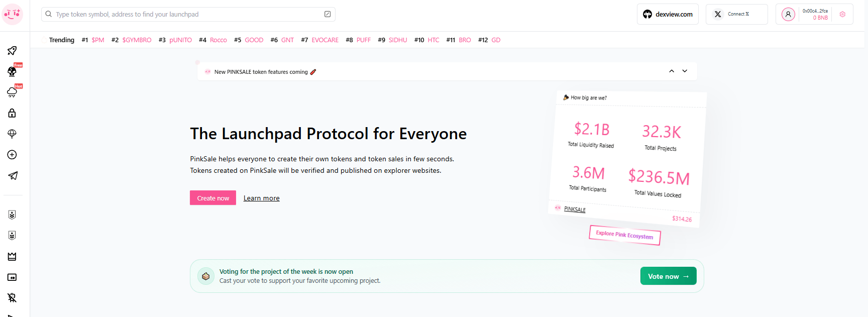Open the Learn more link

click(x=262, y=198)
